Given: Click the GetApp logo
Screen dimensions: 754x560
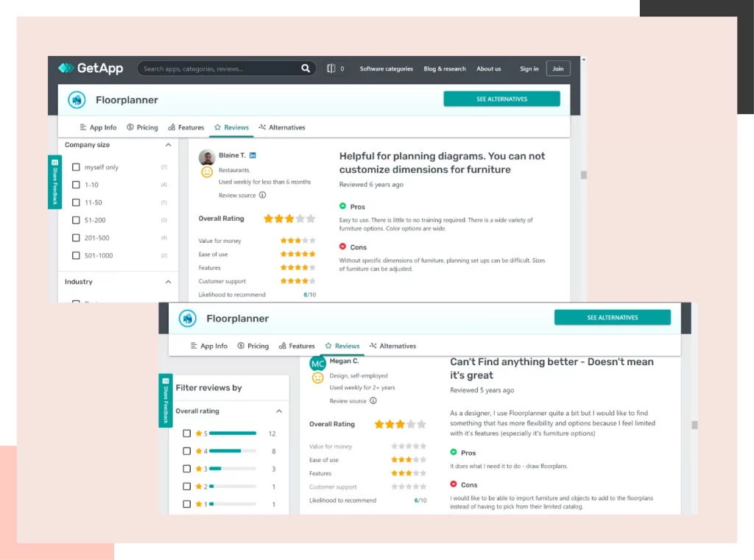Looking at the screenshot, I should pyautogui.click(x=91, y=68).
